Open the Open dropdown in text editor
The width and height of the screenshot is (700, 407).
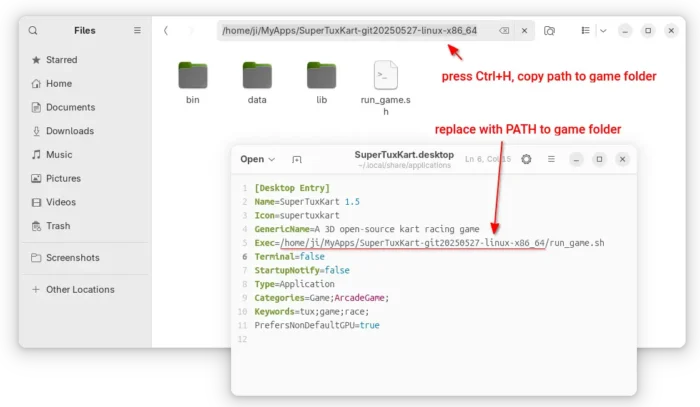(x=258, y=159)
